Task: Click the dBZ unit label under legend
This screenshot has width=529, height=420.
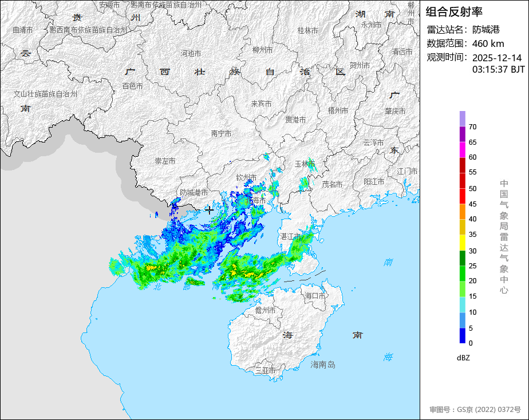Action: coord(463,358)
